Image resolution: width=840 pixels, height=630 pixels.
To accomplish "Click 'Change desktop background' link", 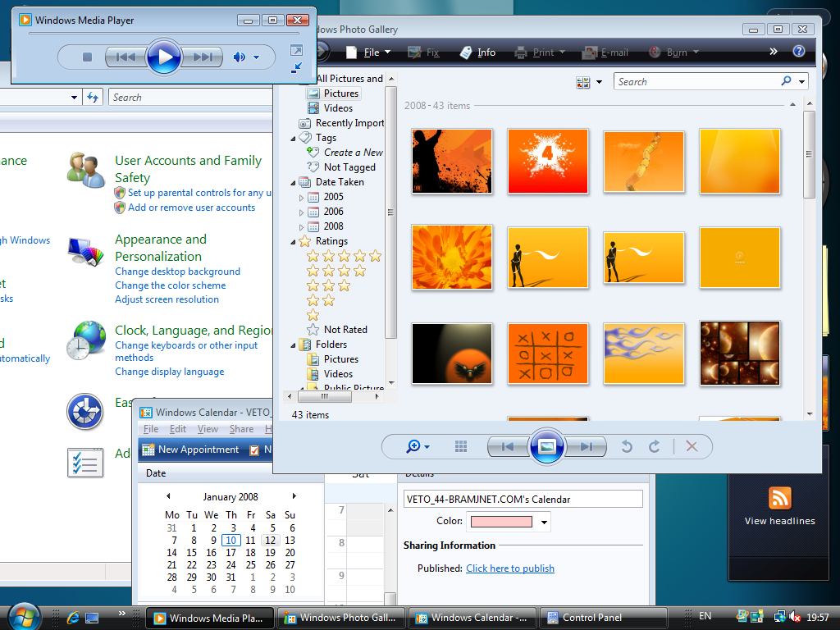I will (177, 272).
